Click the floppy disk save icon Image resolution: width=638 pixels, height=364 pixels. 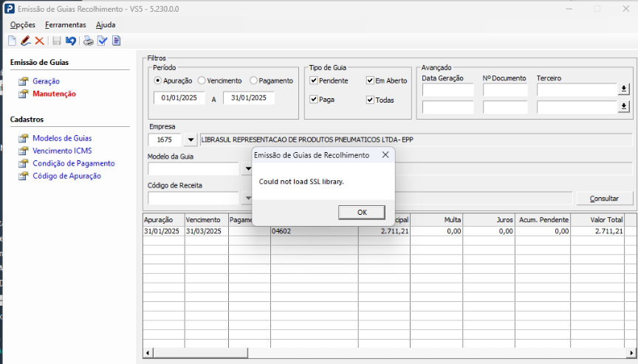pyautogui.click(x=57, y=41)
